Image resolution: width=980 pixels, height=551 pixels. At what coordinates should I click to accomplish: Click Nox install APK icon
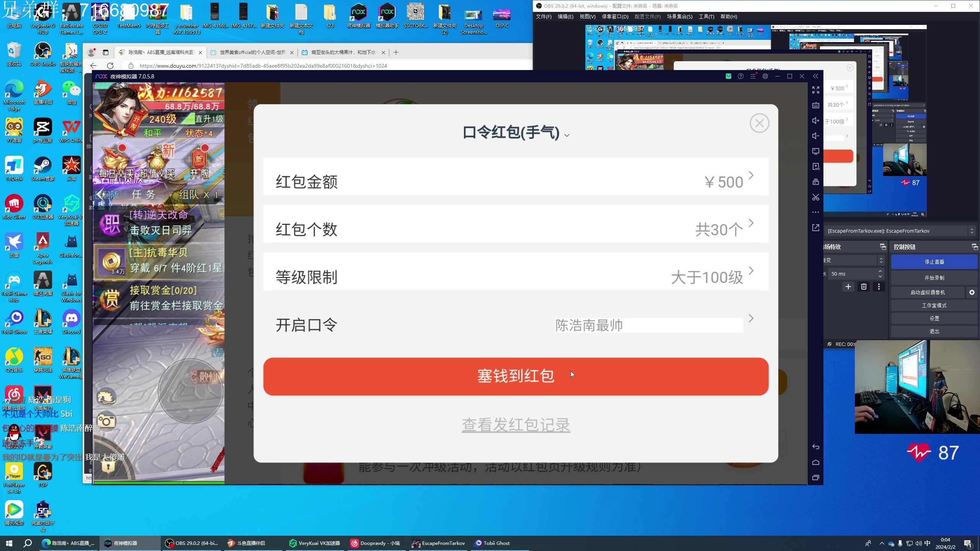pyautogui.click(x=816, y=166)
